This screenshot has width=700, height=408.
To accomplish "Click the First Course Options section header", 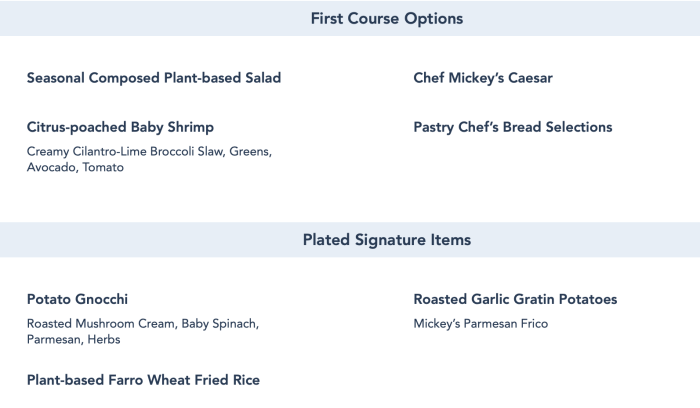I will click(x=386, y=18).
